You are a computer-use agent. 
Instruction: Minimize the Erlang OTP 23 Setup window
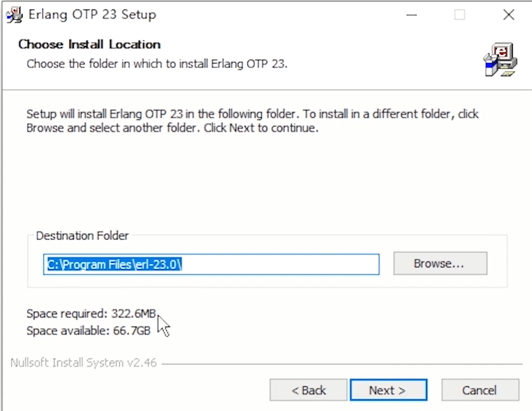pyautogui.click(x=411, y=15)
